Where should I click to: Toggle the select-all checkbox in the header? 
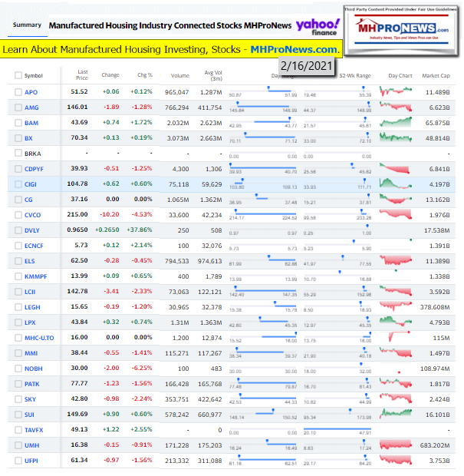point(17,76)
